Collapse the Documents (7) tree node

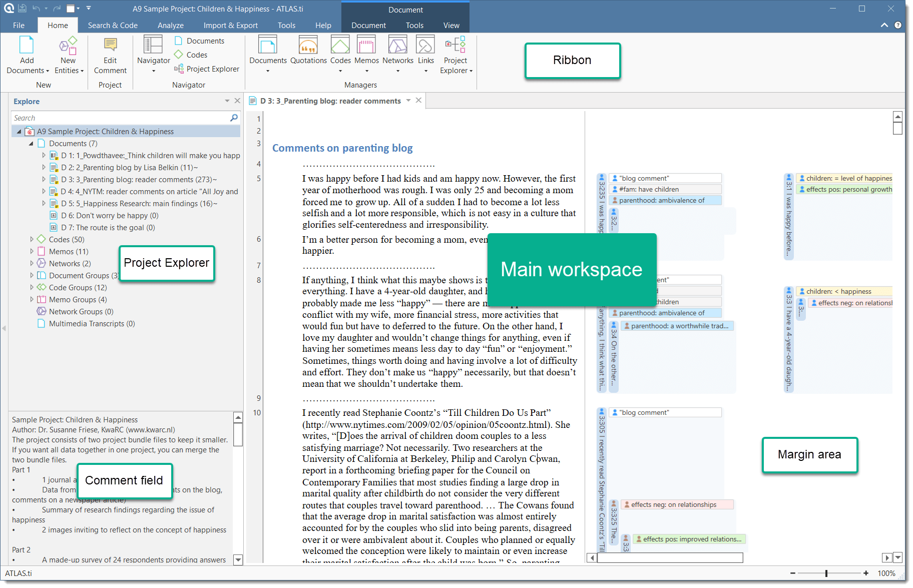32,144
